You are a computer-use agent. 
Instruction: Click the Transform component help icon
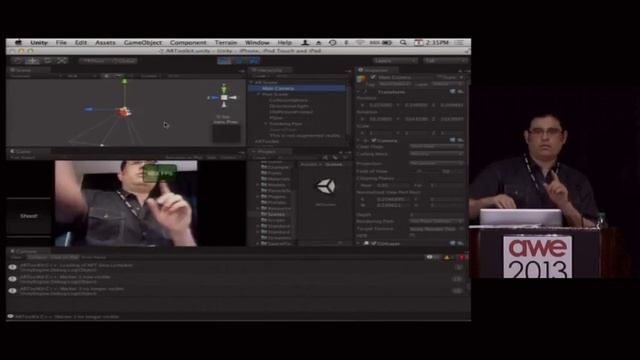click(453, 92)
